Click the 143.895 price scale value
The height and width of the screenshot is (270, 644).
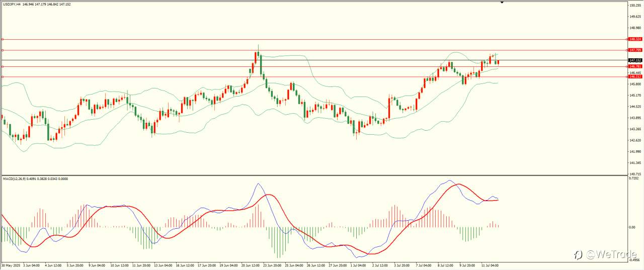635,118
